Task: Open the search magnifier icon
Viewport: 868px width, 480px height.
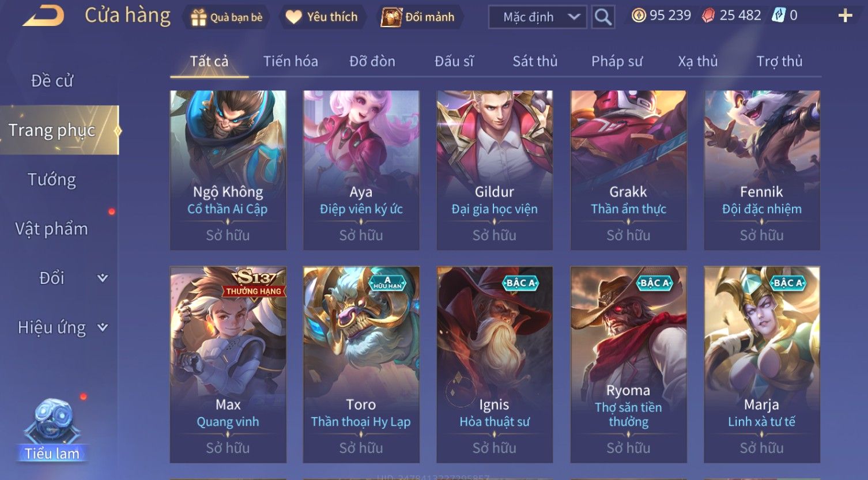Action: point(603,17)
